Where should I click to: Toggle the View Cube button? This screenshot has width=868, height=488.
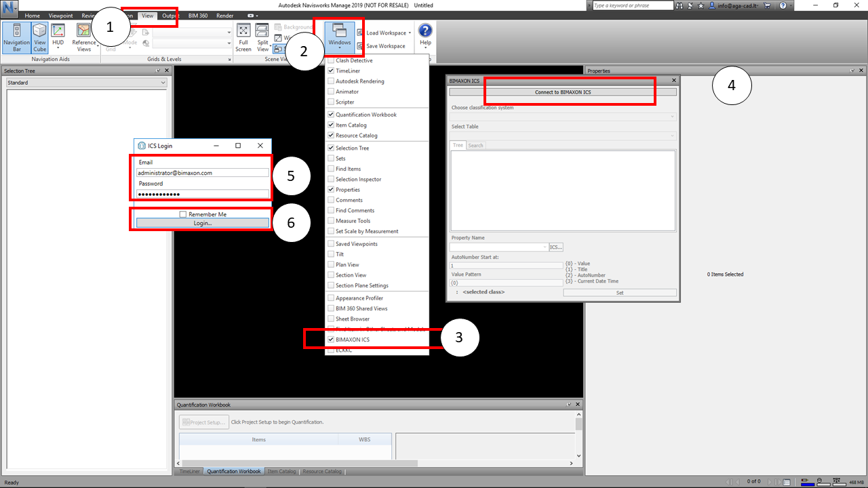coord(40,38)
